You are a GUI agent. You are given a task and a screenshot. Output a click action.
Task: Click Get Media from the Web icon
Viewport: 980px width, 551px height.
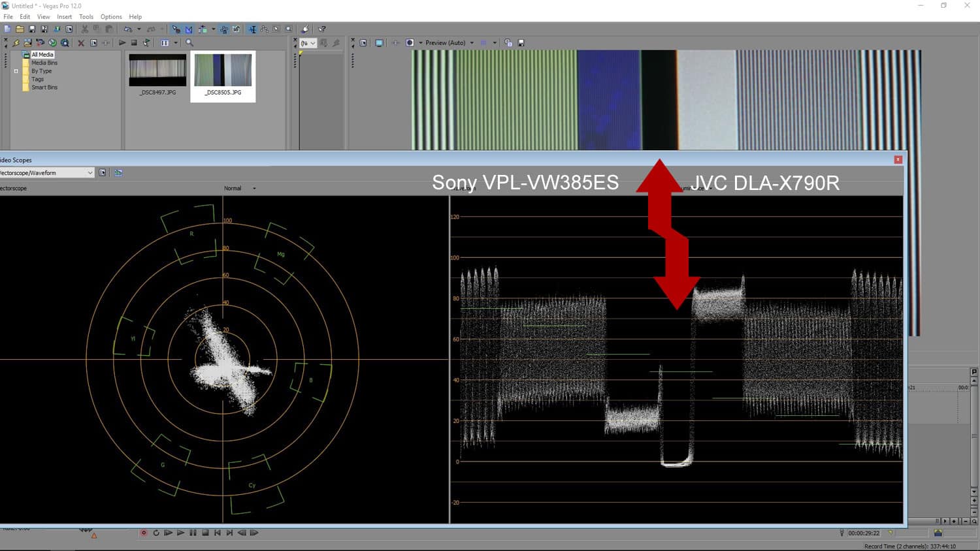coord(65,42)
